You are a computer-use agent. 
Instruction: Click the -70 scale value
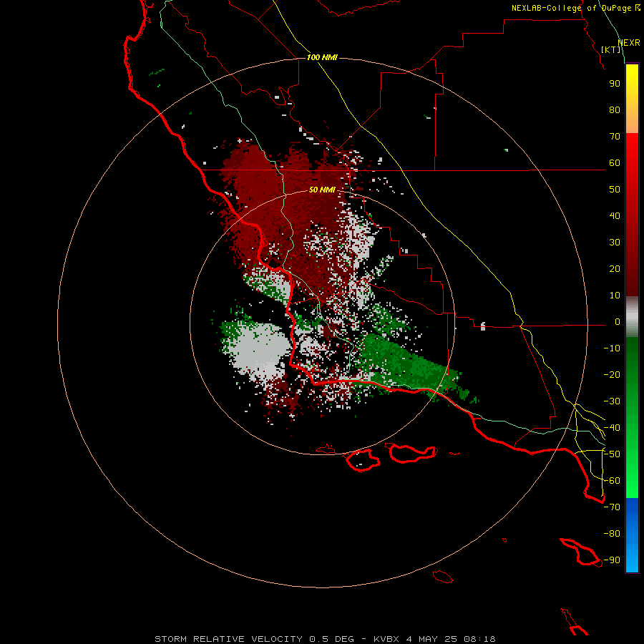tap(612, 507)
